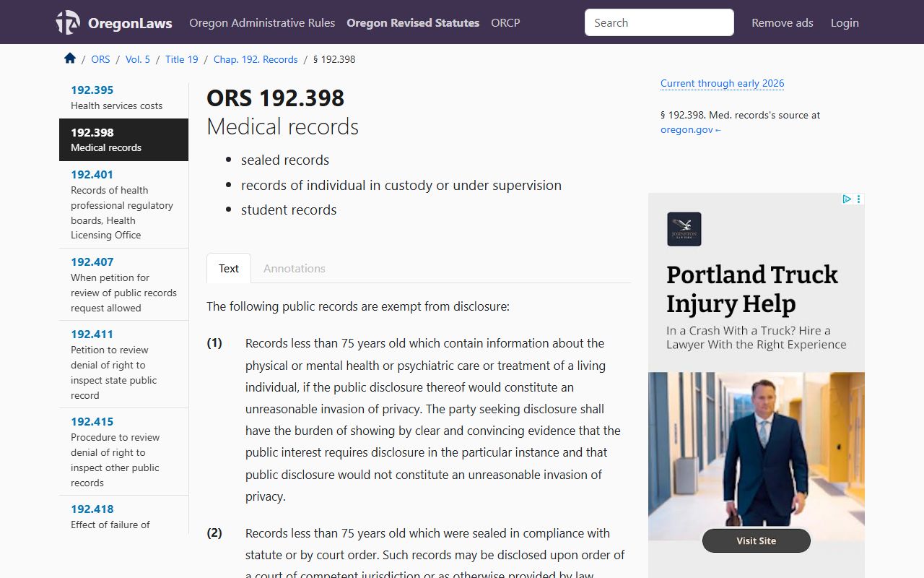Click the Portland Truck Injury Help headline
Viewport: 924px width, 578px height.
751,289
